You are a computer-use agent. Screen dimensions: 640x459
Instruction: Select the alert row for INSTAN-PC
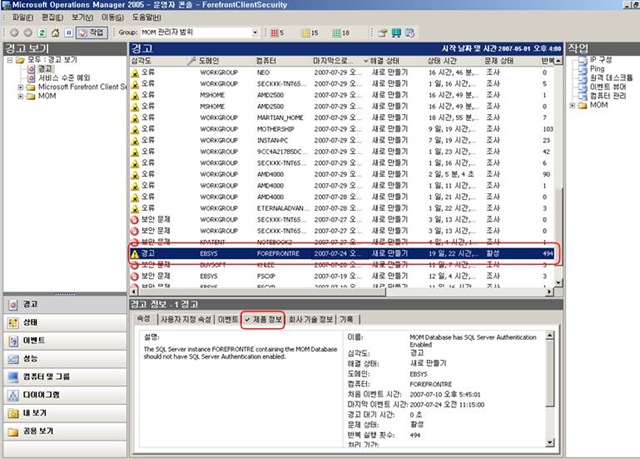(x=342, y=140)
